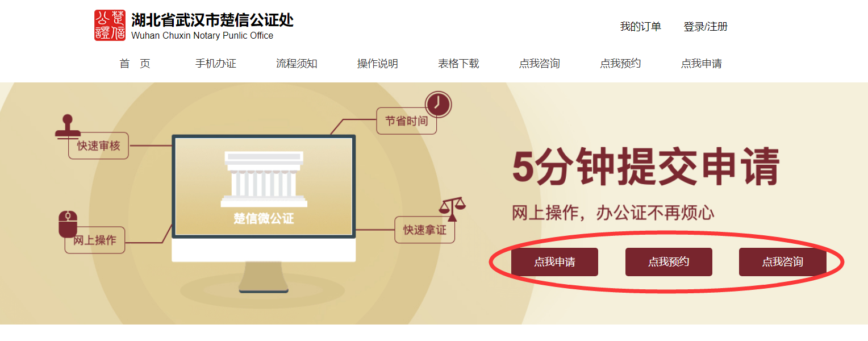Screen dimensions: 868x341
Task: Click the red 点我预约 banner button
Action: coord(669,262)
